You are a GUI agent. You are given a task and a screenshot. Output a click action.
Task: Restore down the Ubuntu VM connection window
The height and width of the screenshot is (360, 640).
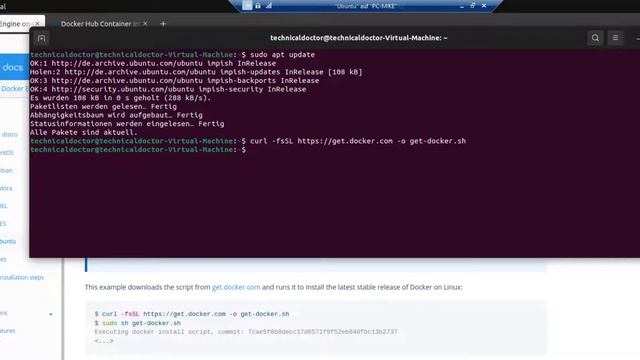pos(473,6)
